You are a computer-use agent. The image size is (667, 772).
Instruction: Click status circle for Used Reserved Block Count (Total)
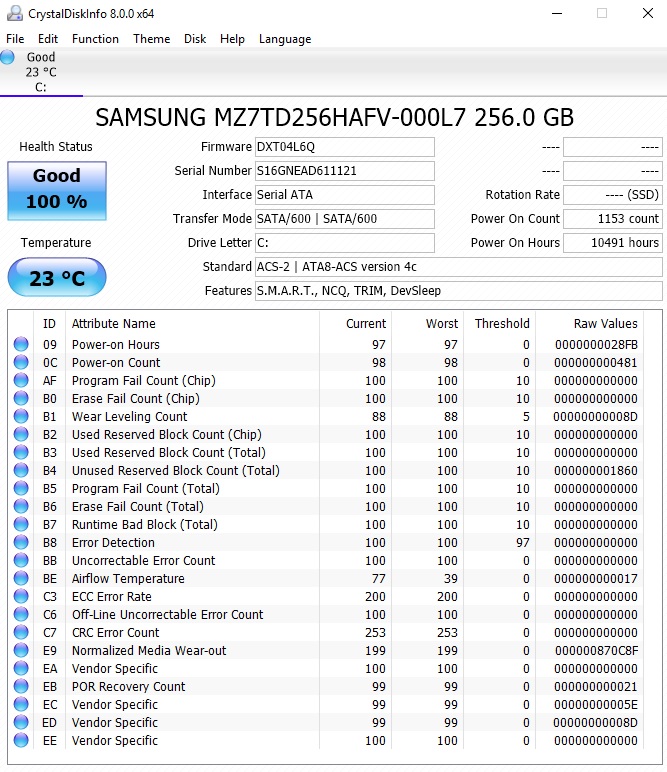21,452
